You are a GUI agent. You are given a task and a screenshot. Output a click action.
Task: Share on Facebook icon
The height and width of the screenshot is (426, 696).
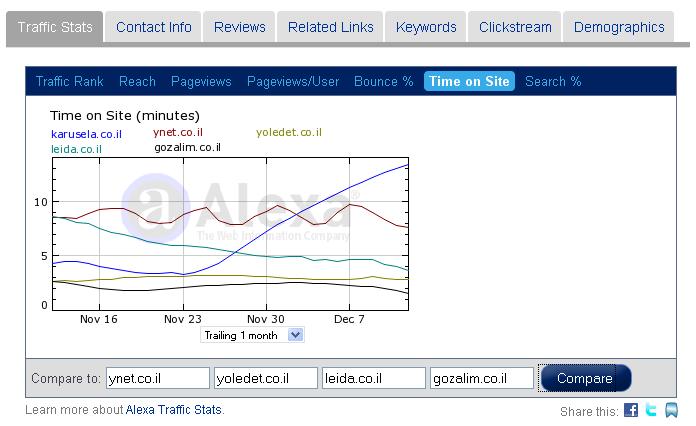(x=631, y=410)
